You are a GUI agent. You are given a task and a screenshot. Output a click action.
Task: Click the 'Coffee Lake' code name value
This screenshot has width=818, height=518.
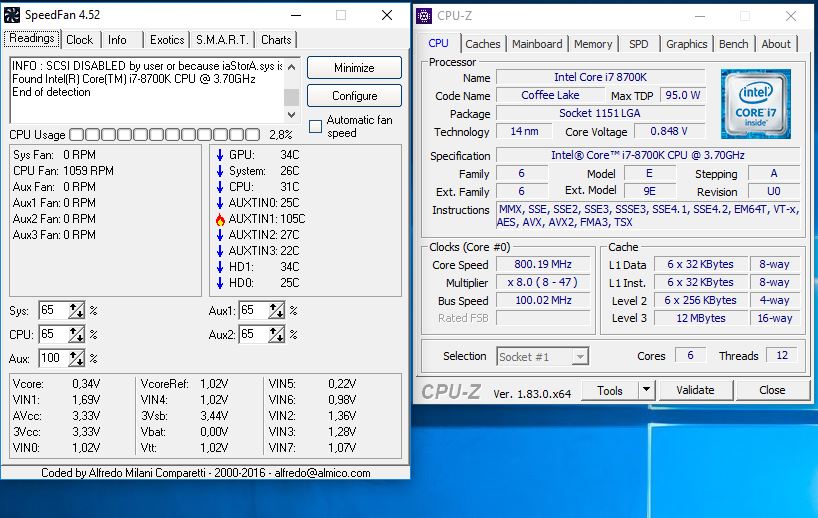pyautogui.click(x=550, y=95)
